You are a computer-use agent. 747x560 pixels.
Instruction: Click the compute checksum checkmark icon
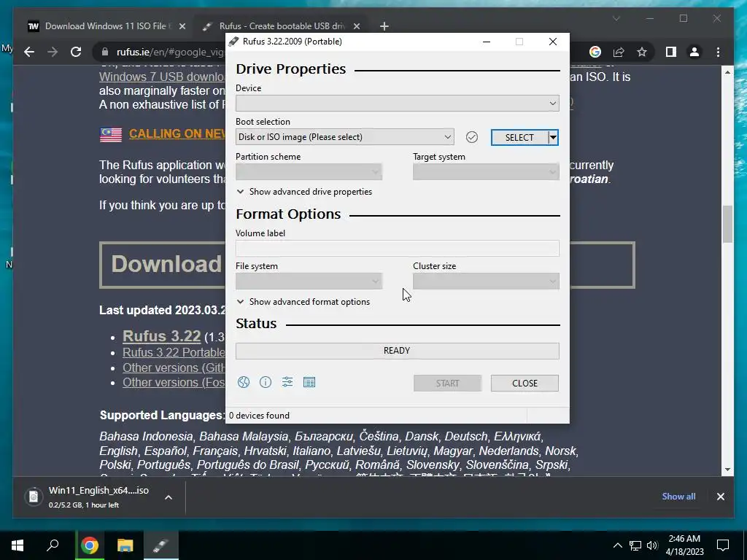click(x=472, y=137)
